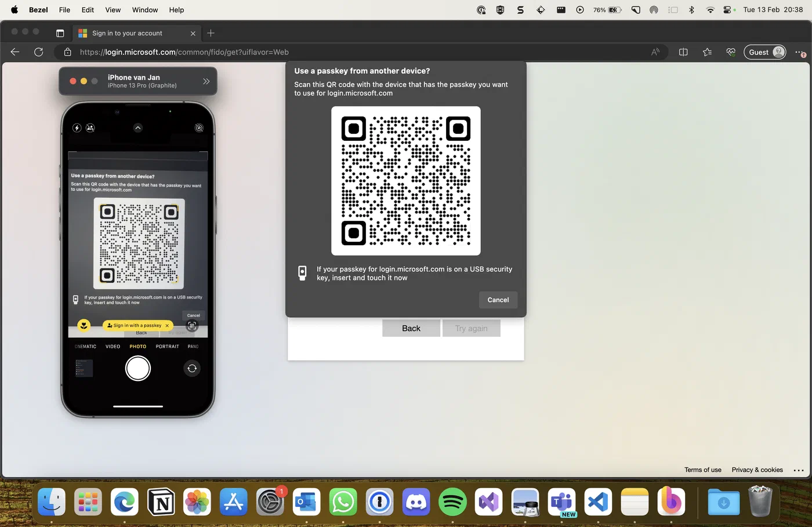Viewport: 812px width, 527px height.
Task: Click the Back button on sign-in page
Action: [411, 328]
